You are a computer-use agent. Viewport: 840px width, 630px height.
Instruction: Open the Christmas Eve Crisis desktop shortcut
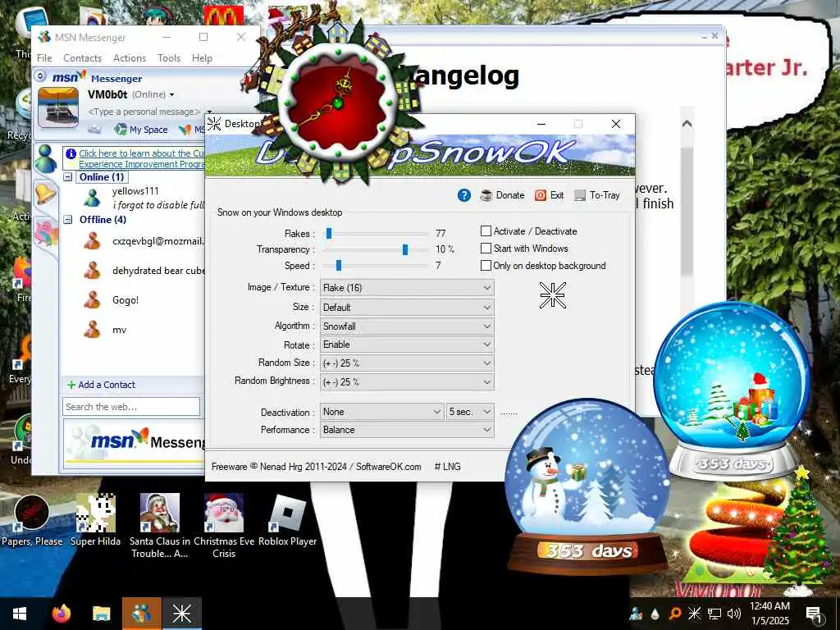click(224, 526)
